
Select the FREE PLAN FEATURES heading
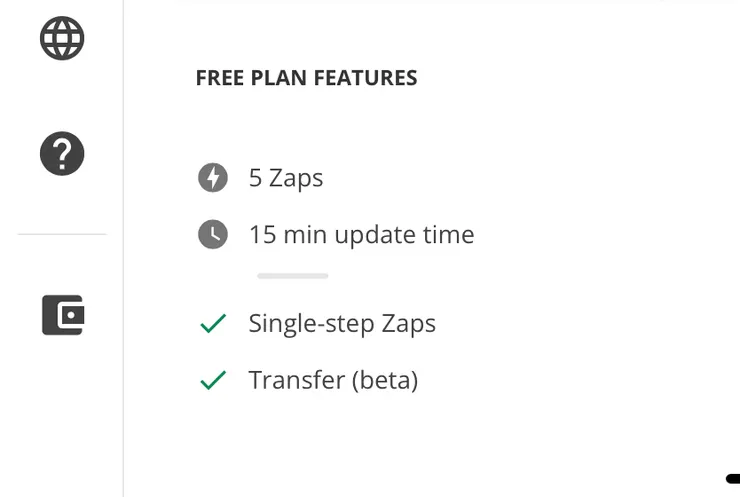point(306,78)
